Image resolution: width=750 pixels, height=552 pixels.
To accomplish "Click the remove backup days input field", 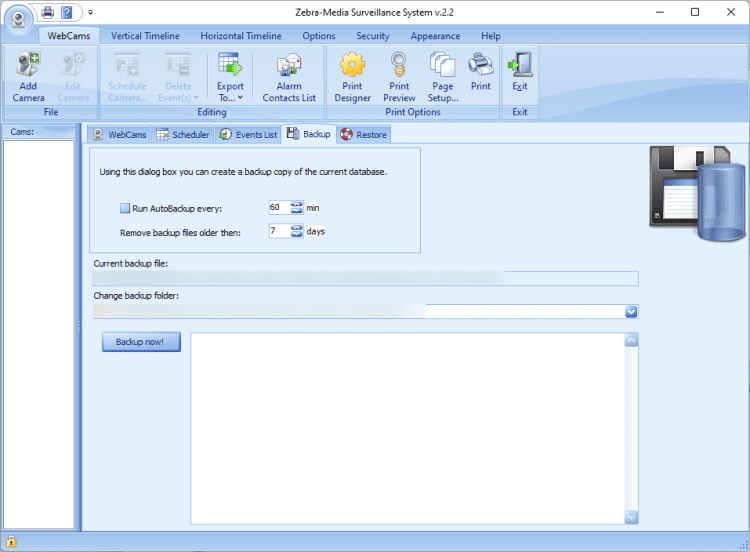I will (279, 231).
